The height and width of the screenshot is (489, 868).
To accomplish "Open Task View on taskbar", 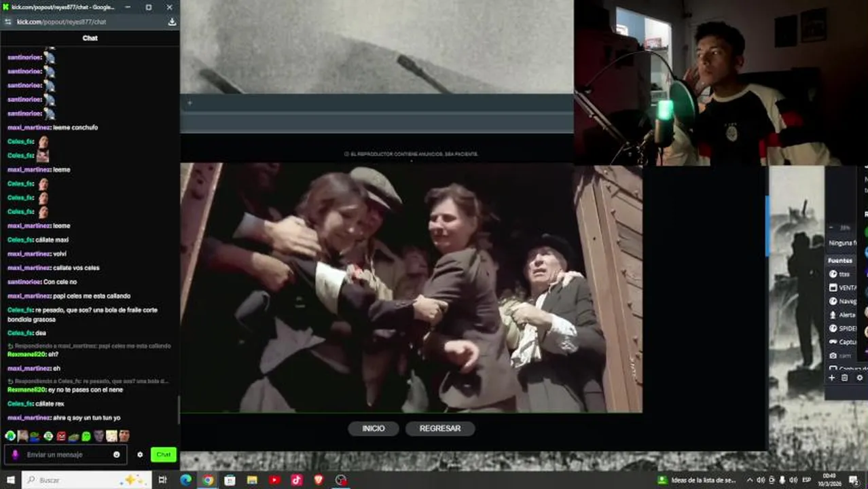I will pos(162,480).
